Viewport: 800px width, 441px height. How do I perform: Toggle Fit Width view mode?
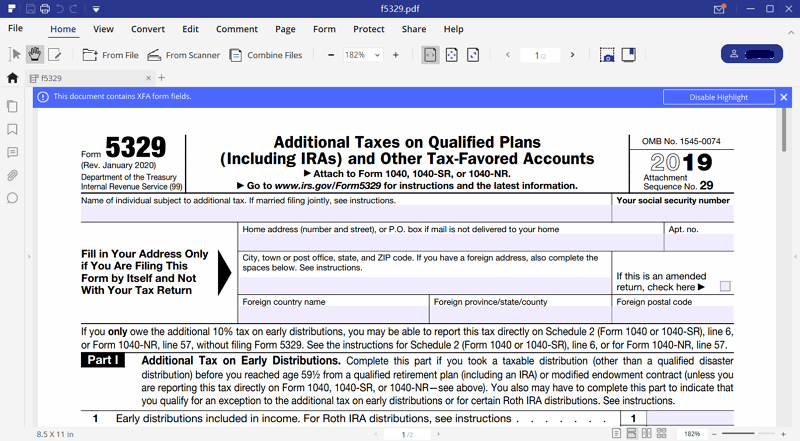[430, 55]
